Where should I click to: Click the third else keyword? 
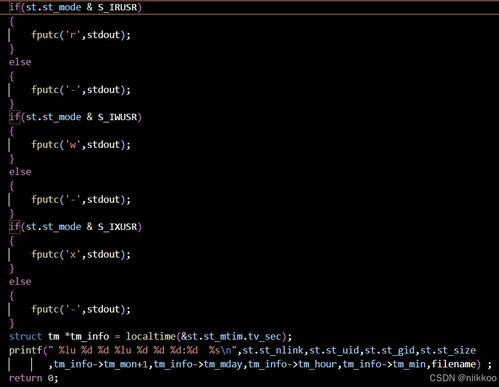click(x=20, y=281)
